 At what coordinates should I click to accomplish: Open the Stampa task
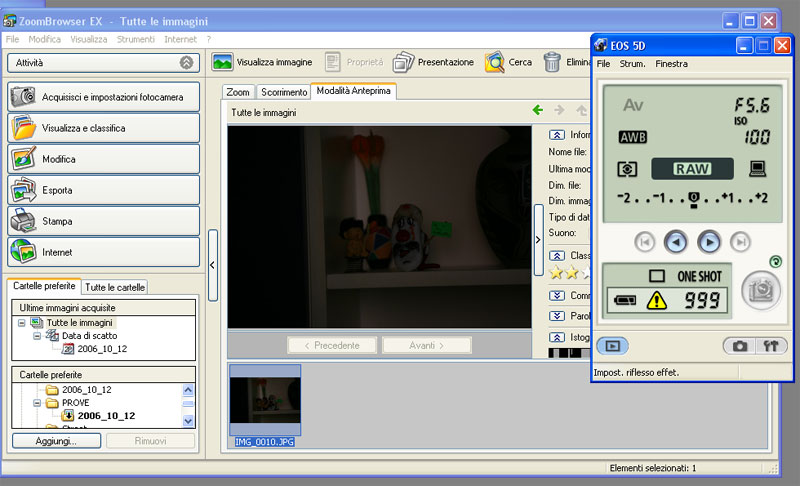(x=104, y=221)
